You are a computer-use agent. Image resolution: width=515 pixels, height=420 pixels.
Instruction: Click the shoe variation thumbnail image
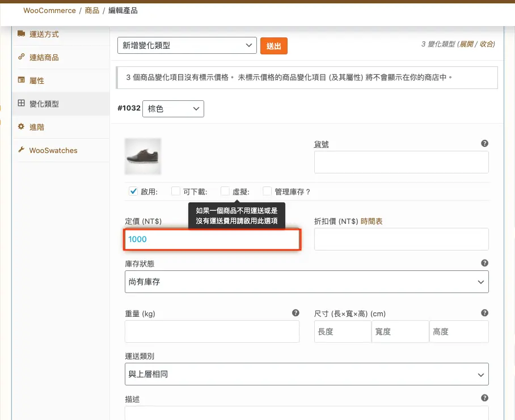pos(143,156)
